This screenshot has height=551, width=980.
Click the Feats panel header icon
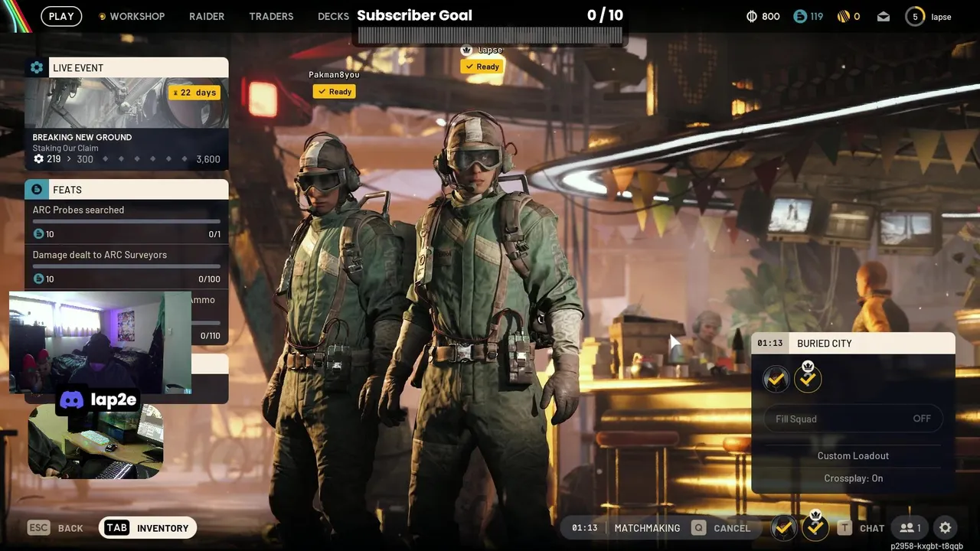pyautogui.click(x=37, y=189)
